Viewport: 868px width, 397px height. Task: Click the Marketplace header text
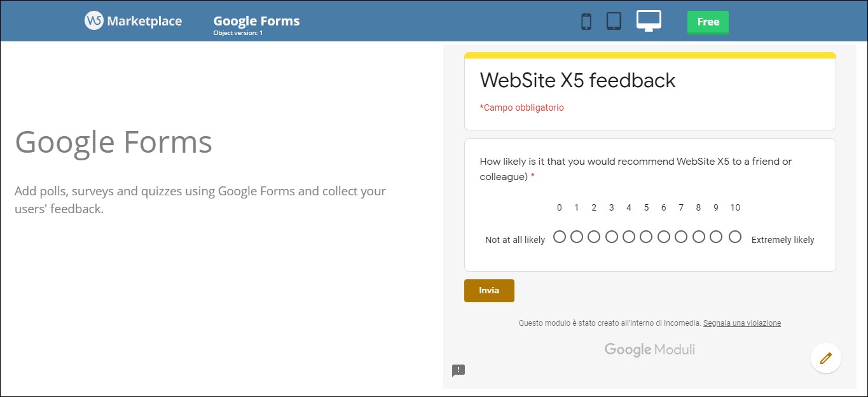(x=144, y=21)
